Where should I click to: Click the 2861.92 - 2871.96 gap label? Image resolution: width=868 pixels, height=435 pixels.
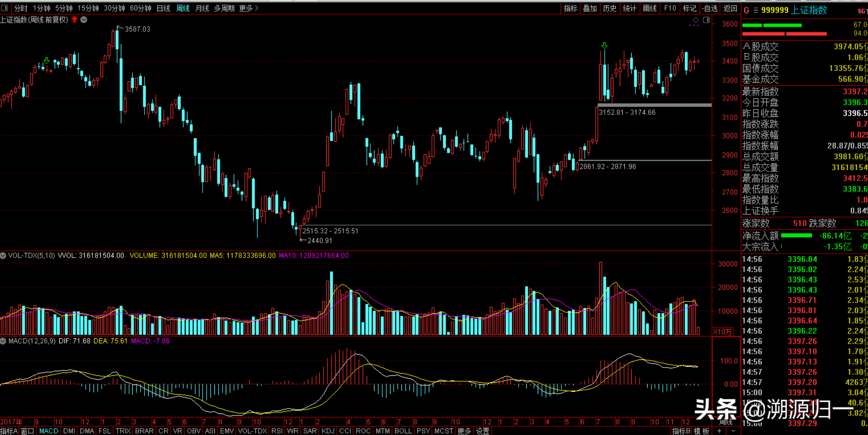[608, 167]
